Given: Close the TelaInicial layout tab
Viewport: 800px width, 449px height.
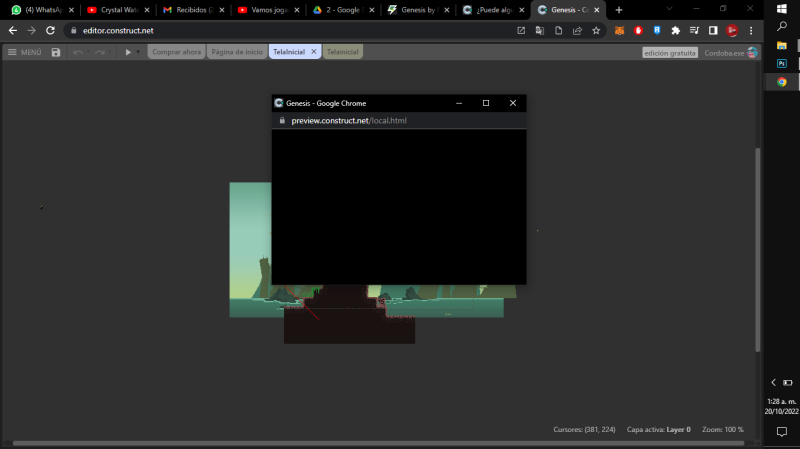Looking at the screenshot, I should click(314, 52).
